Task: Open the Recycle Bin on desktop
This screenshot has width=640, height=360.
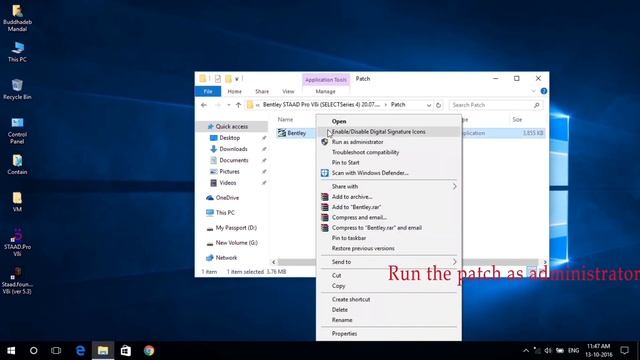Action: point(17,89)
